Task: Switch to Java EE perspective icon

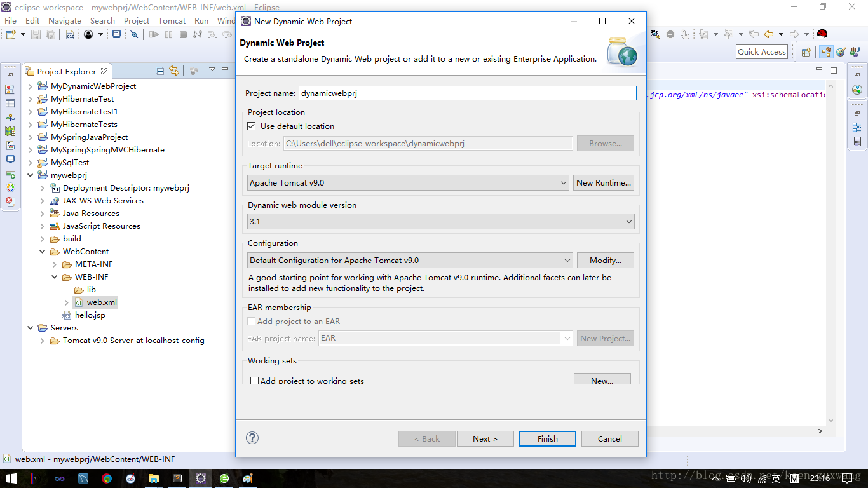Action: pos(826,52)
